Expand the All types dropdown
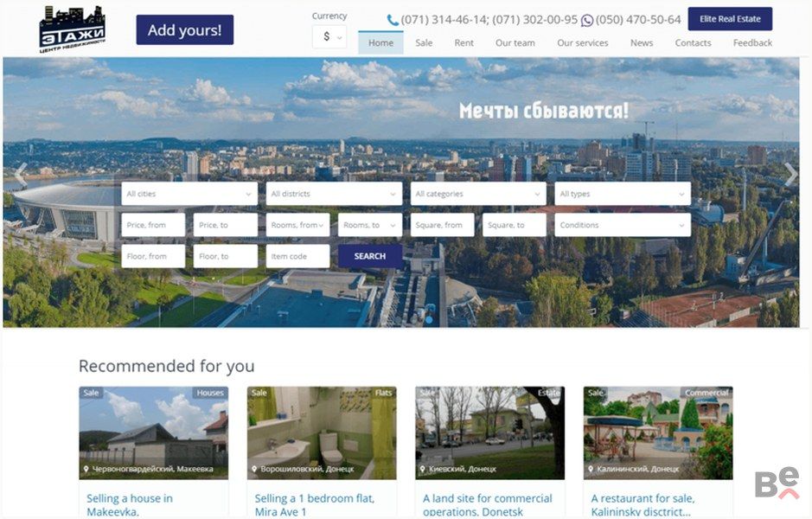This screenshot has height=519, width=812. click(x=623, y=194)
